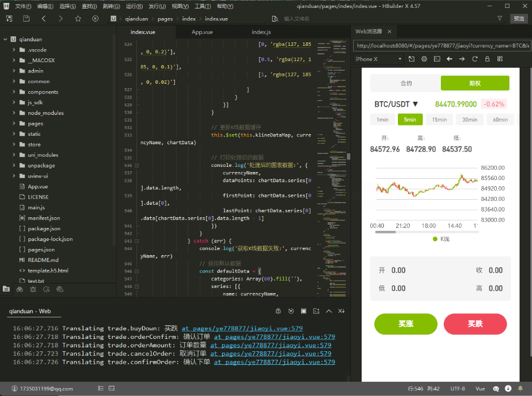Click the lock icon in browser toolbar
Screen dimensions: 532x396
point(487,59)
